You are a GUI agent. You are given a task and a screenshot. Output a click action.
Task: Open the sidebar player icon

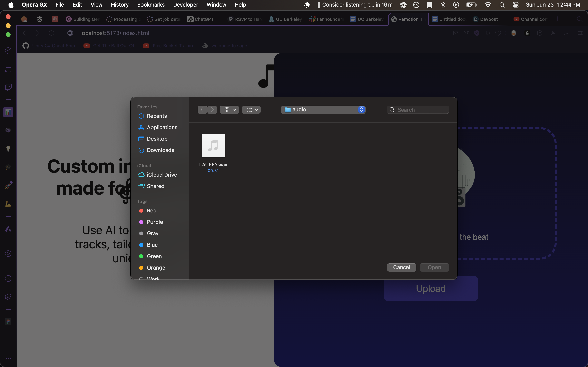pyautogui.click(x=8, y=254)
